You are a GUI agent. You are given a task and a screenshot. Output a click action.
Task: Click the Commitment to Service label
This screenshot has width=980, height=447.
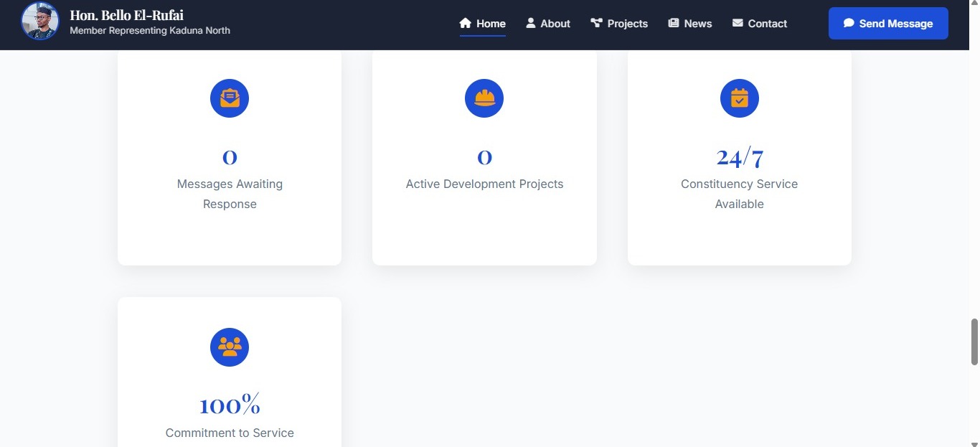pos(230,433)
